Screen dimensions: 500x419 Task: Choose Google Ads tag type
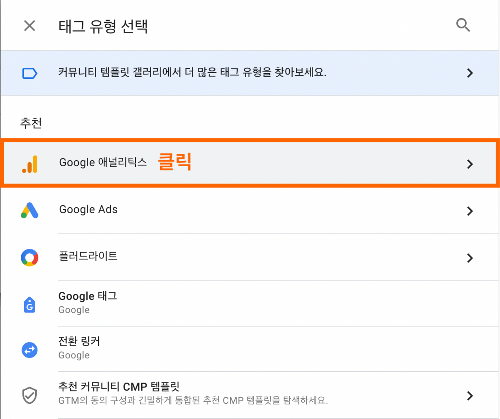click(x=250, y=210)
